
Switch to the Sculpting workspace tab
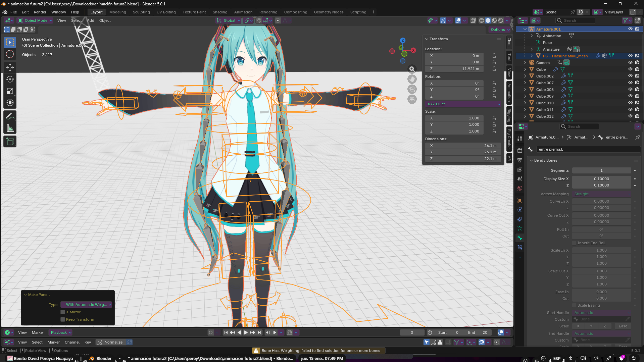point(141,12)
